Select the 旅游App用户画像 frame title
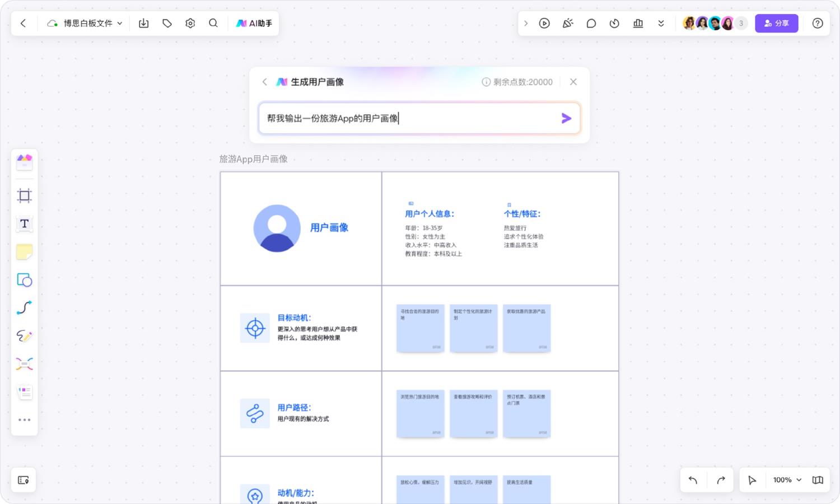This screenshot has height=504, width=840. [254, 159]
